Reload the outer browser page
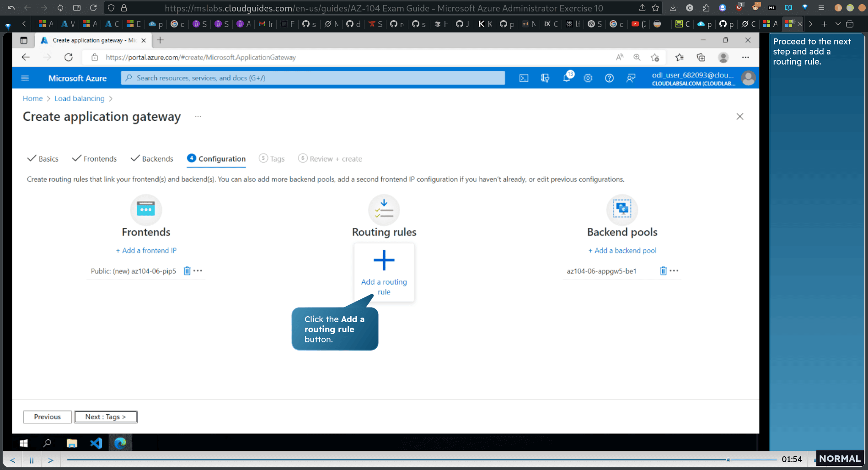Viewport: 868px width, 470px height. coord(93,8)
